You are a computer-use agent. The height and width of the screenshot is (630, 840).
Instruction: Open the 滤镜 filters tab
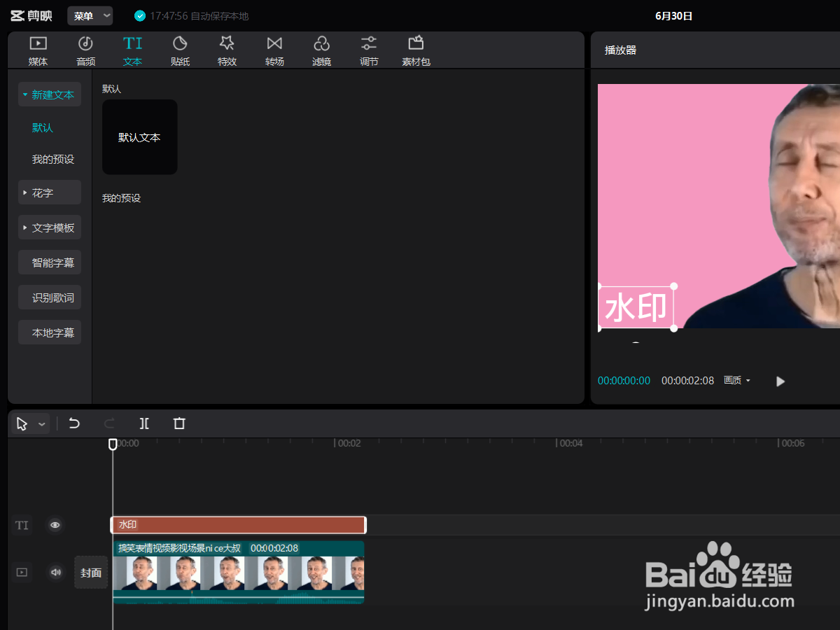pos(321,51)
